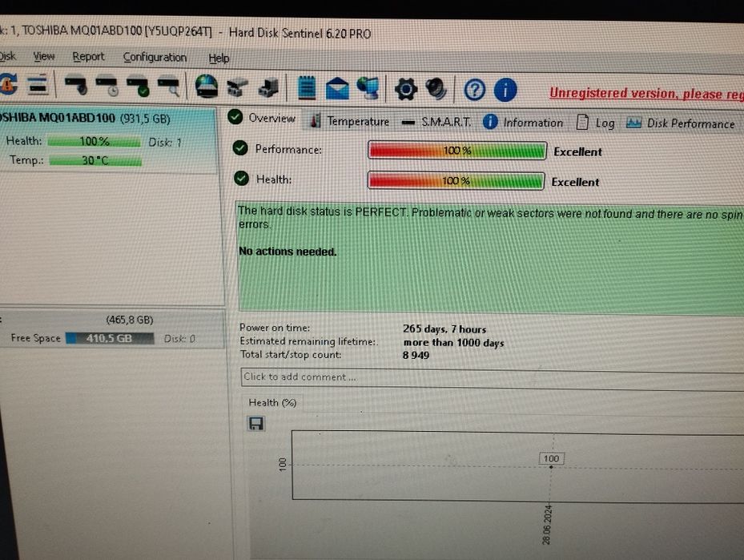Click the 'Disk: 0' label
Image resolution: width=744 pixels, height=560 pixels.
pyautogui.click(x=179, y=339)
